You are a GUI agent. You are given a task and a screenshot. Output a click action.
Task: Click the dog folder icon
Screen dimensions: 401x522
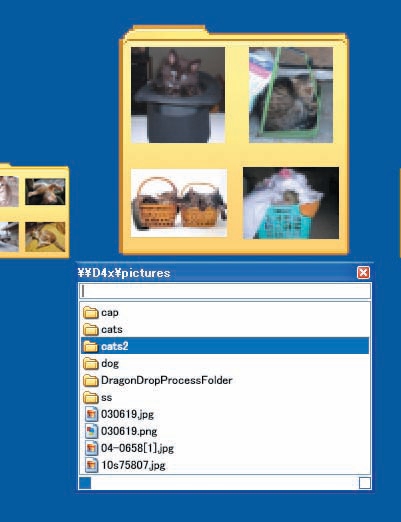[90, 363]
